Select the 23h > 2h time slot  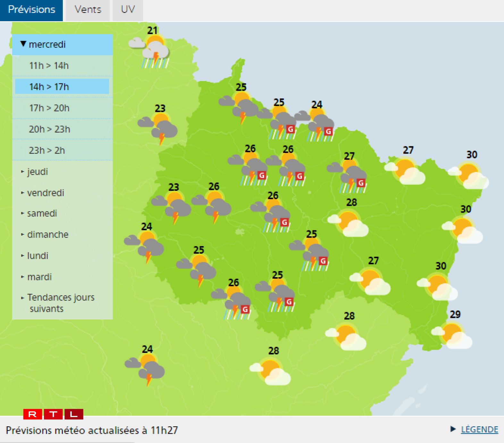click(47, 150)
